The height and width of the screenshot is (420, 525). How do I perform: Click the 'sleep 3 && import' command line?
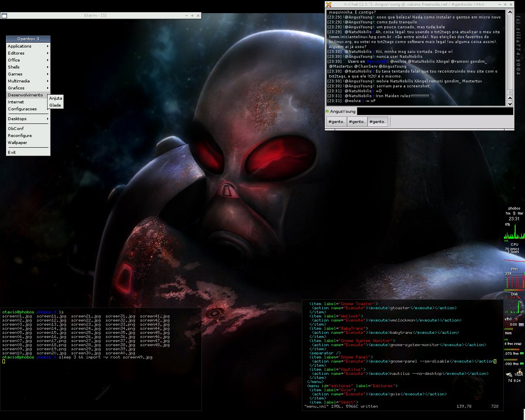[x=106, y=357]
